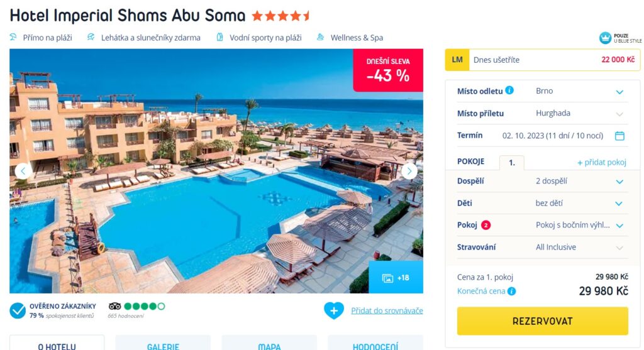Click the heart plus comparison icon
The width and height of the screenshot is (644, 350).
tap(334, 310)
